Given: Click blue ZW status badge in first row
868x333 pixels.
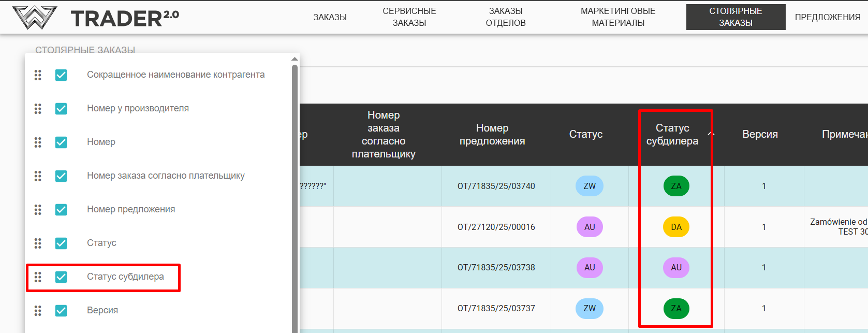Looking at the screenshot, I should pyautogui.click(x=589, y=186).
